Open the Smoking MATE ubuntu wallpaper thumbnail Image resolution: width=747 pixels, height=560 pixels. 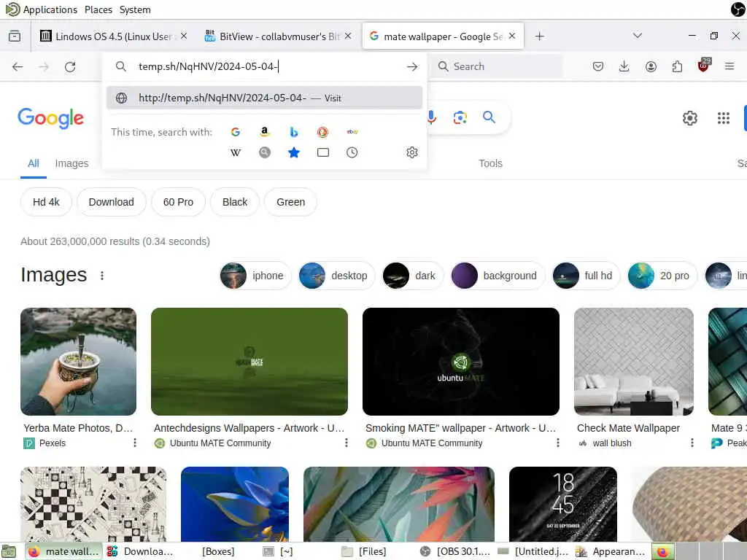[x=461, y=362]
